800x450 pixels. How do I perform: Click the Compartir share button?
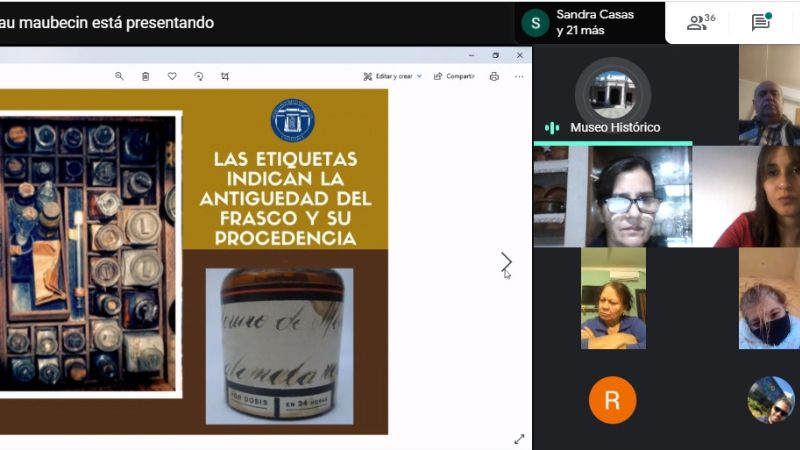(454, 76)
